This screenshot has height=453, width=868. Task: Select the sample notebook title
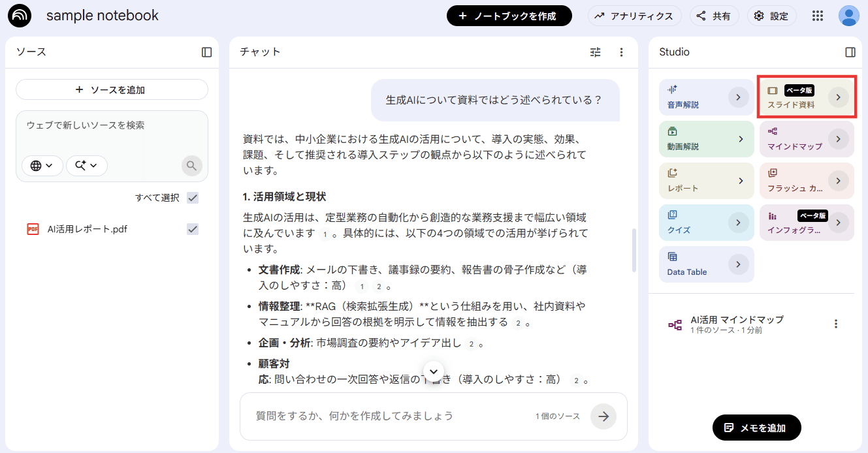point(103,16)
